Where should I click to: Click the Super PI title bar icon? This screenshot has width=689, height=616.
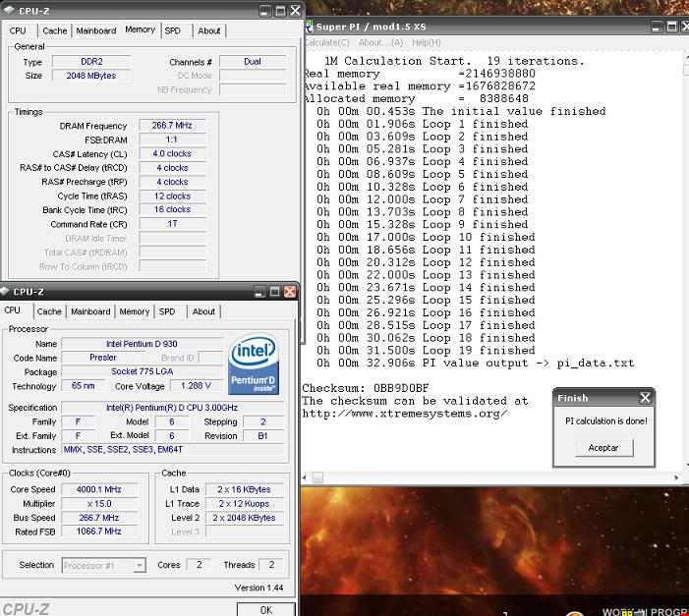point(309,27)
